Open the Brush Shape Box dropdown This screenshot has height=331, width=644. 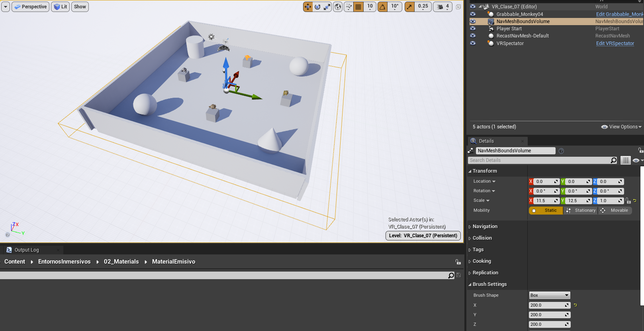549,296
